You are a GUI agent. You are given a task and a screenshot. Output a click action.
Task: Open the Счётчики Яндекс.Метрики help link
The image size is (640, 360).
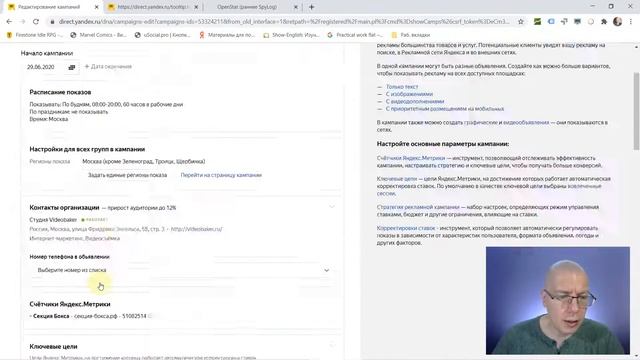tap(411, 158)
